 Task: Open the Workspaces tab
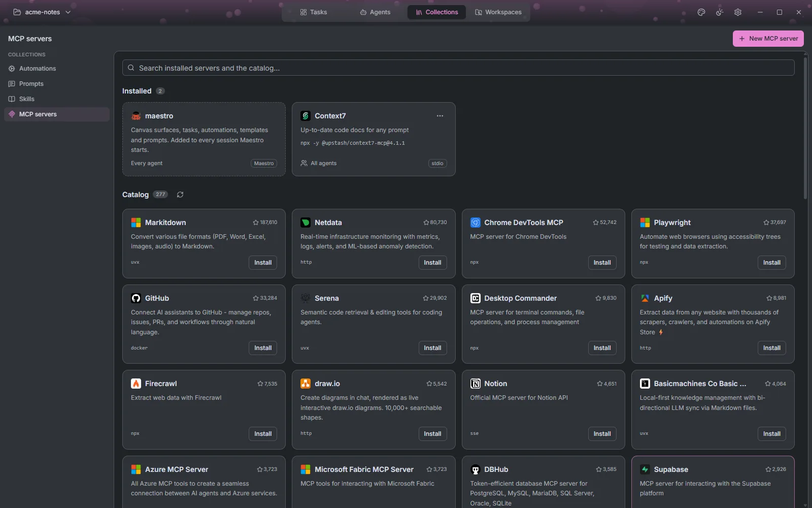(x=498, y=12)
